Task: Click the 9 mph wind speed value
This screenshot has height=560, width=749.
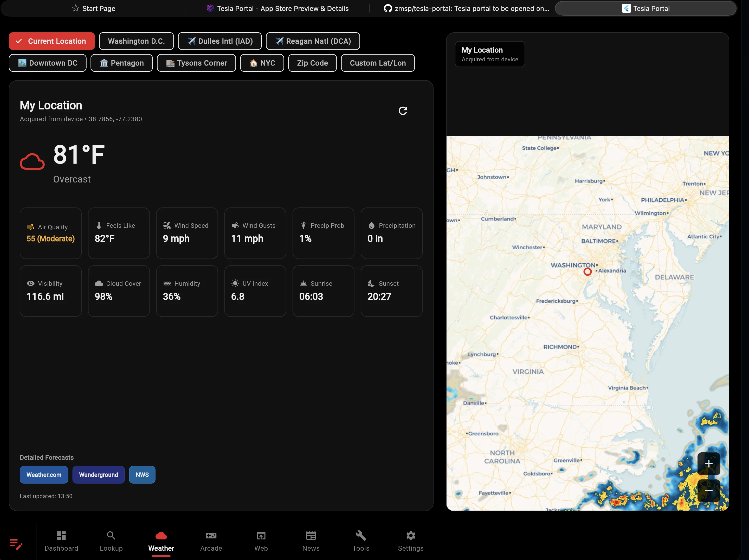Action: click(x=176, y=239)
